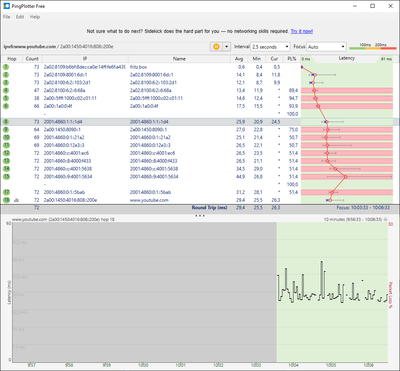Click the timeline graph title showing 'hop 18'
The height and width of the screenshot is (371, 400).
tap(63, 220)
